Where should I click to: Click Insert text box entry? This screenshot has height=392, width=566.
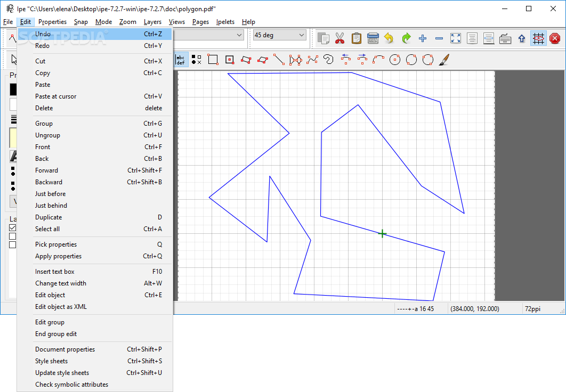tap(94, 272)
